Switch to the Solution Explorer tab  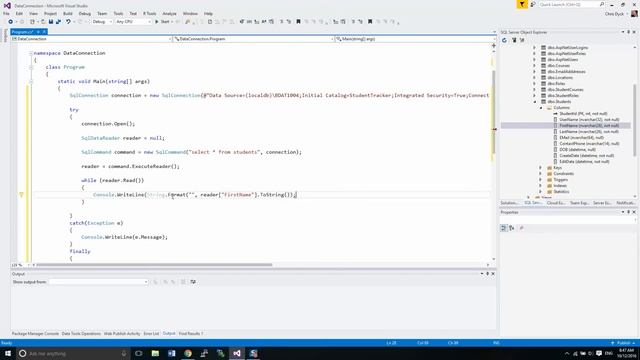click(510, 203)
